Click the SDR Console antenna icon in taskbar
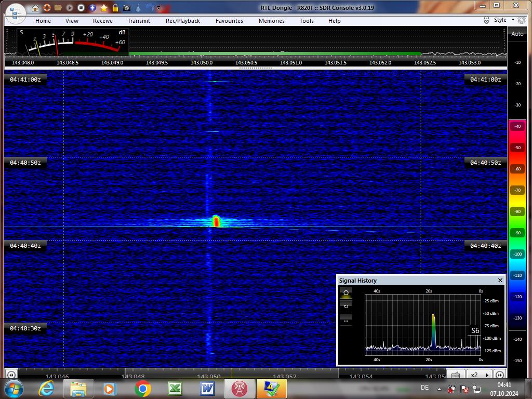The height and width of the screenshot is (399, 532). (239, 389)
